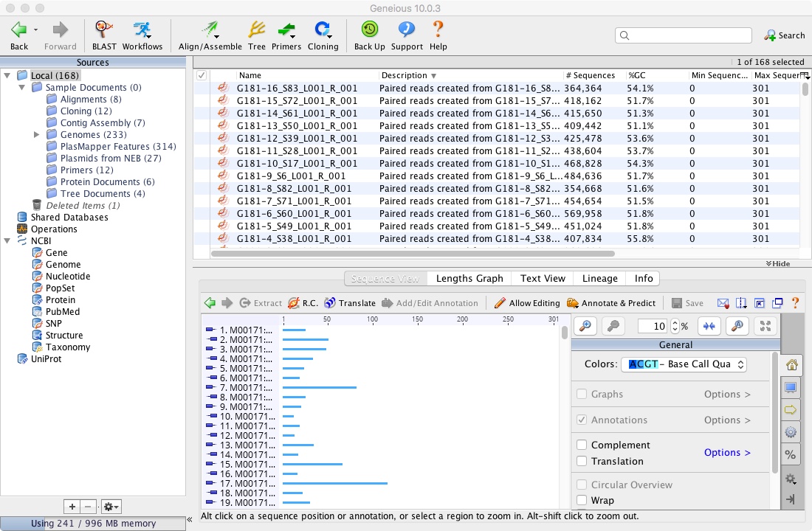Click the Translate button in sequence viewer
The height and width of the screenshot is (531, 812).
(x=350, y=303)
